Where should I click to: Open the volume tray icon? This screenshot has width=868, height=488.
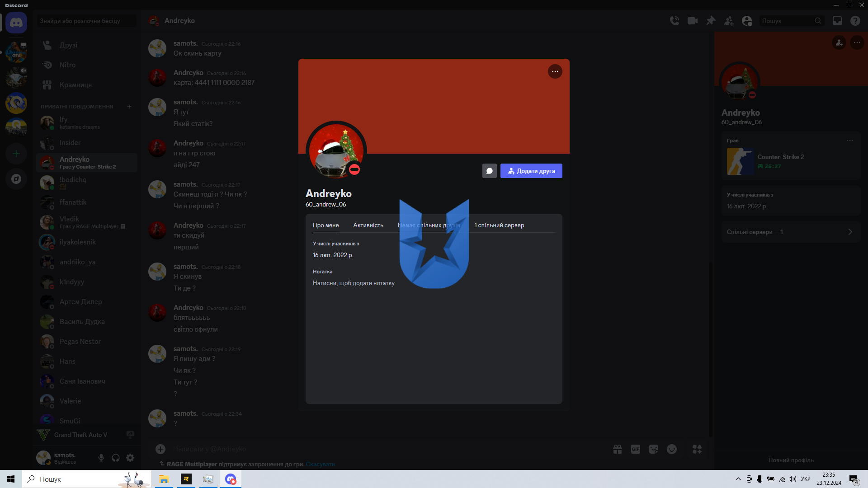pos(793,479)
